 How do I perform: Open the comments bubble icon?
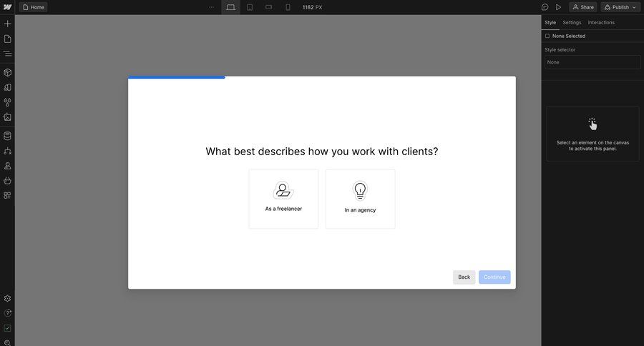tap(545, 7)
